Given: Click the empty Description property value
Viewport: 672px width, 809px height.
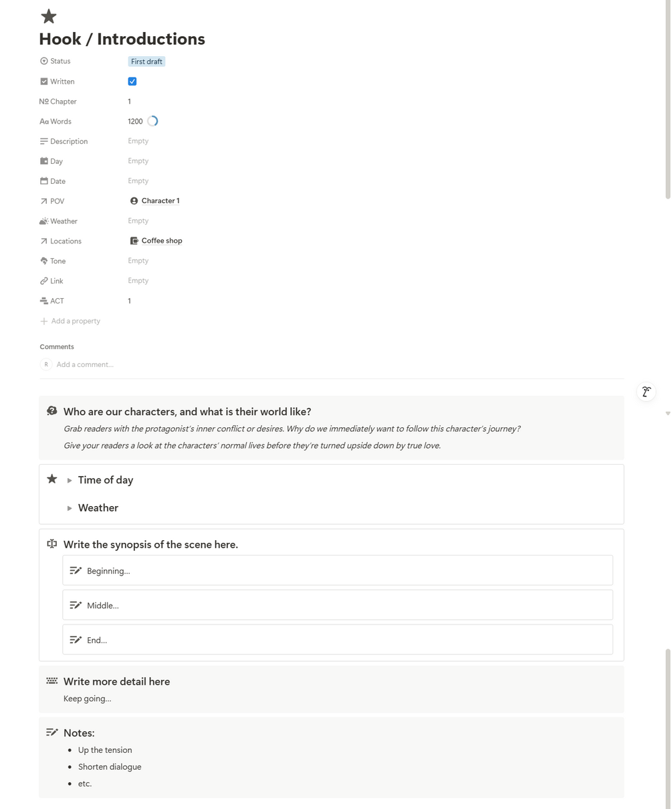Looking at the screenshot, I should [138, 141].
